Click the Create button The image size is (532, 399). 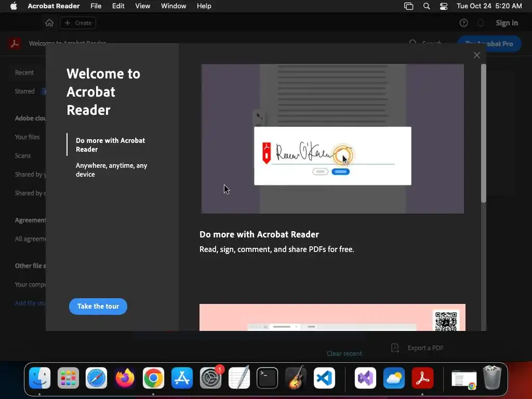(x=78, y=23)
